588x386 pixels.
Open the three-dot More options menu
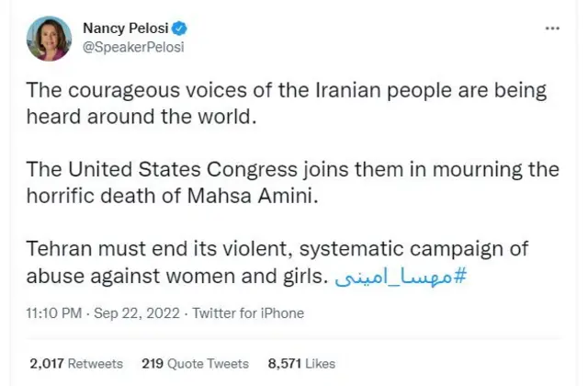[x=552, y=28]
